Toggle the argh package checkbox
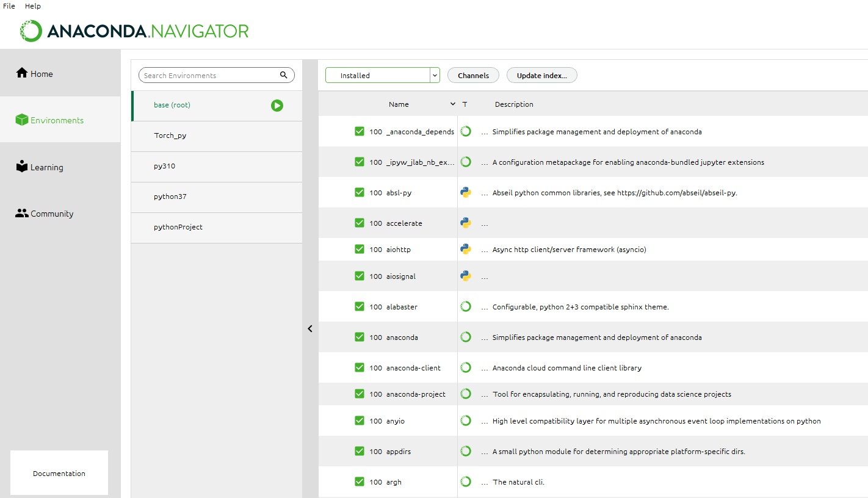The height and width of the screenshot is (498, 868). (x=360, y=482)
